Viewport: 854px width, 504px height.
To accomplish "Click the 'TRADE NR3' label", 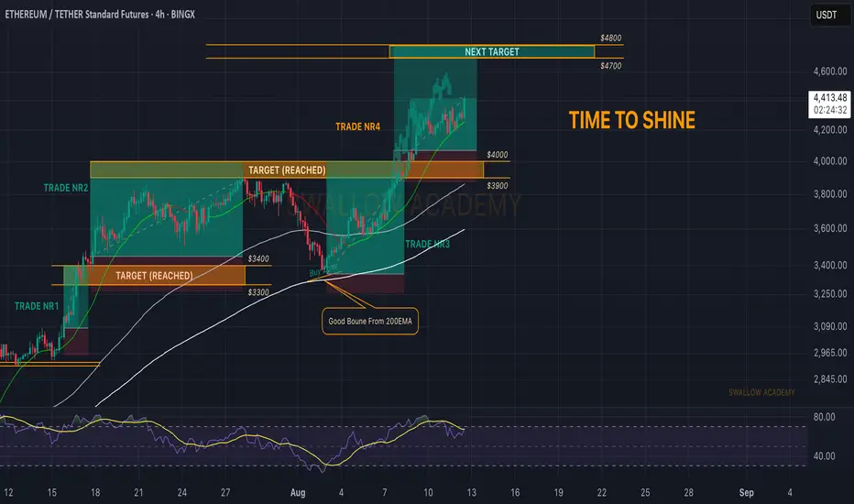I will coord(428,244).
